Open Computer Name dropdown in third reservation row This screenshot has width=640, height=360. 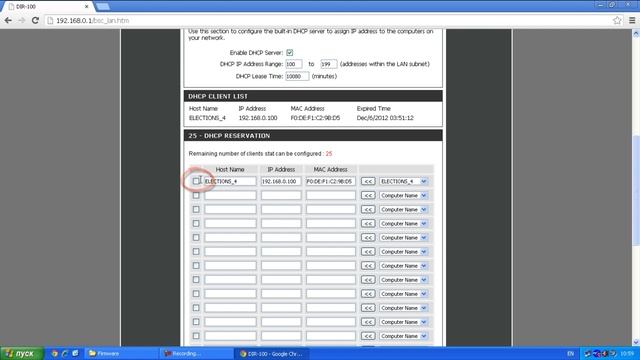pyautogui.click(x=404, y=209)
